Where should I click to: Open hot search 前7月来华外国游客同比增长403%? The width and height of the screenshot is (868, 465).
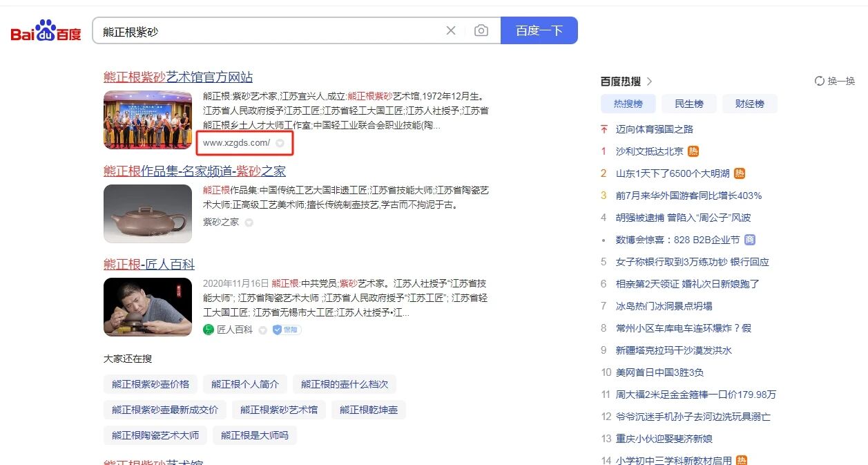pyautogui.click(x=689, y=196)
